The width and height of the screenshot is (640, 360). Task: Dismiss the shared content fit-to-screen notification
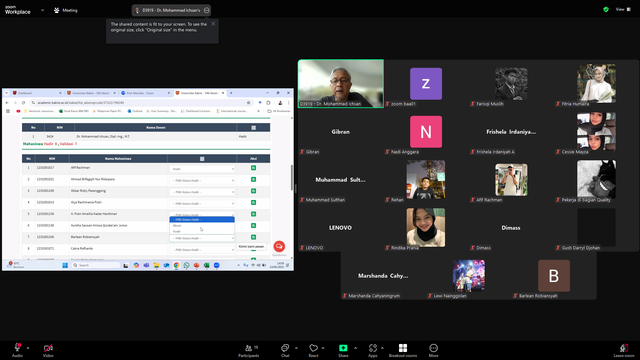coord(213,24)
